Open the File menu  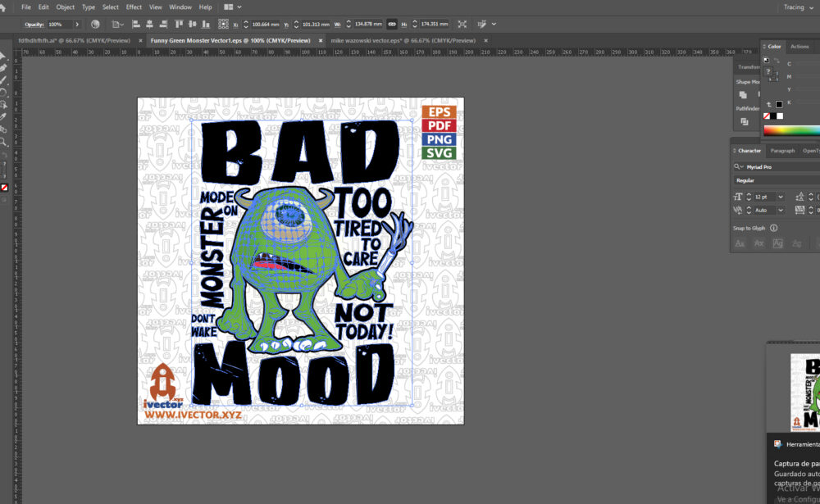pyautogui.click(x=26, y=7)
